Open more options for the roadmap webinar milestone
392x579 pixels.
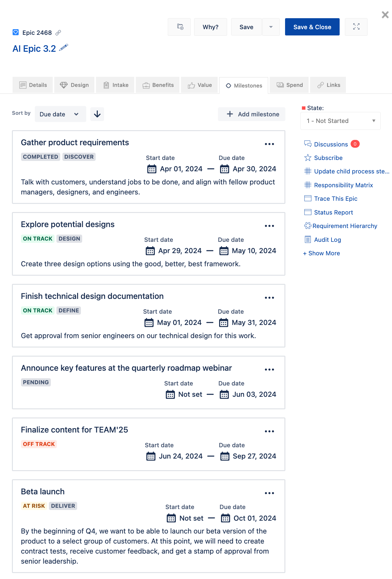coord(269,369)
